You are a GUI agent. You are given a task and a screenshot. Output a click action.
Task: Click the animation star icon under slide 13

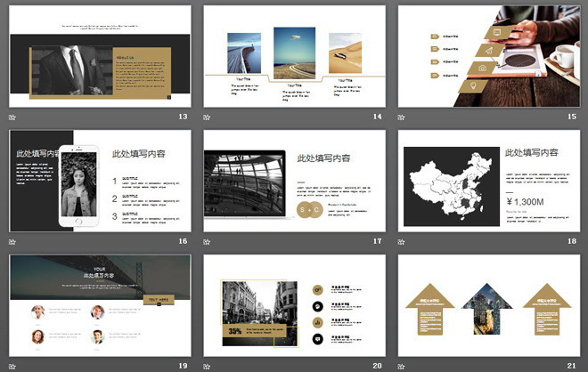pyautogui.click(x=12, y=117)
